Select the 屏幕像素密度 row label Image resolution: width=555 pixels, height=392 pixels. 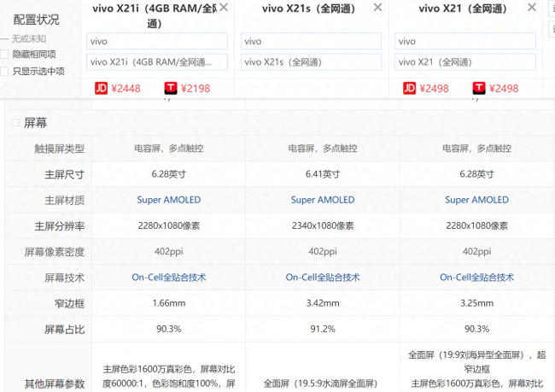tap(55, 252)
